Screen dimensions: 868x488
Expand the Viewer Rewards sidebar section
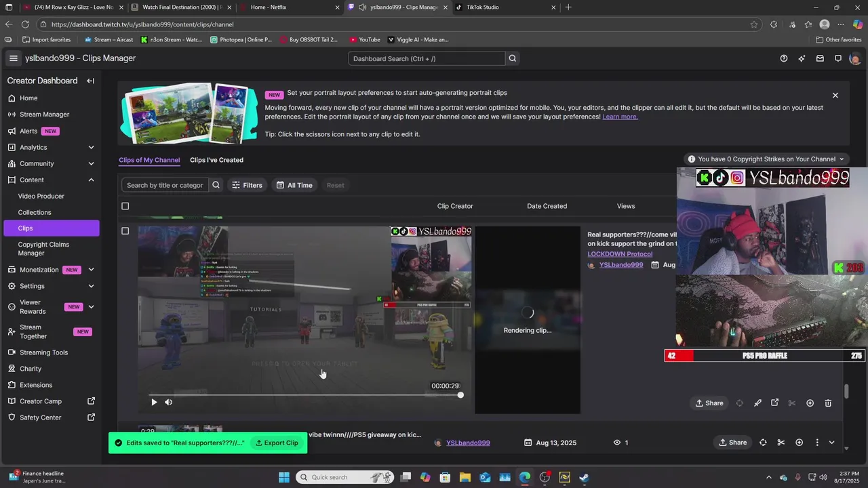[91, 307]
